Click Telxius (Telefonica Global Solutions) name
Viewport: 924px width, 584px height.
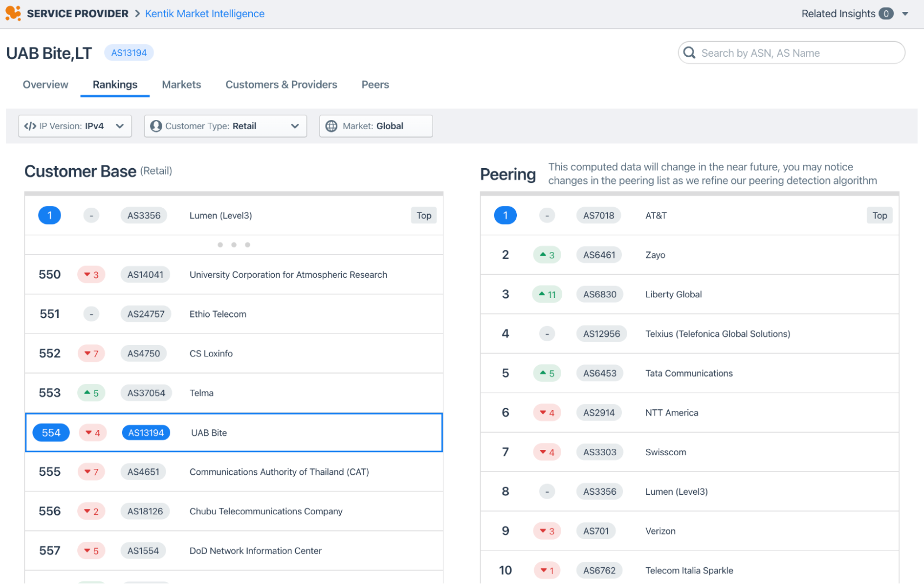coord(717,334)
